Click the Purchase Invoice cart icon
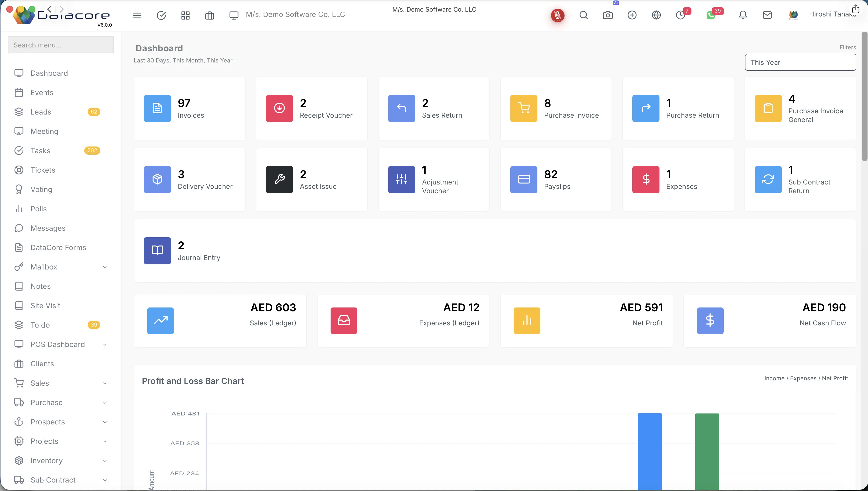The width and height of the screenshot is (868, 491). pyautogui.click(x=524, y=108)
